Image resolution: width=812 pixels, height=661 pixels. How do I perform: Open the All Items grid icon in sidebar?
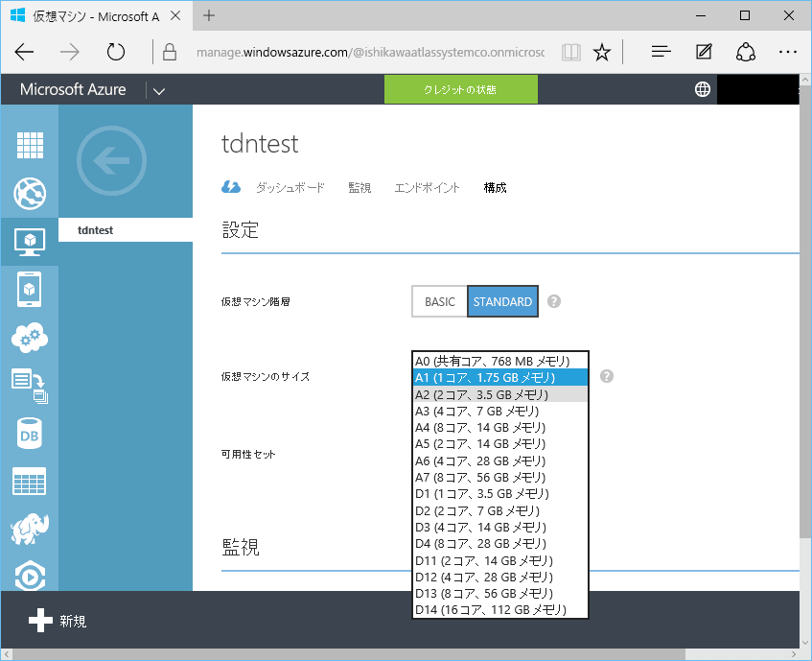coord(30,145)
